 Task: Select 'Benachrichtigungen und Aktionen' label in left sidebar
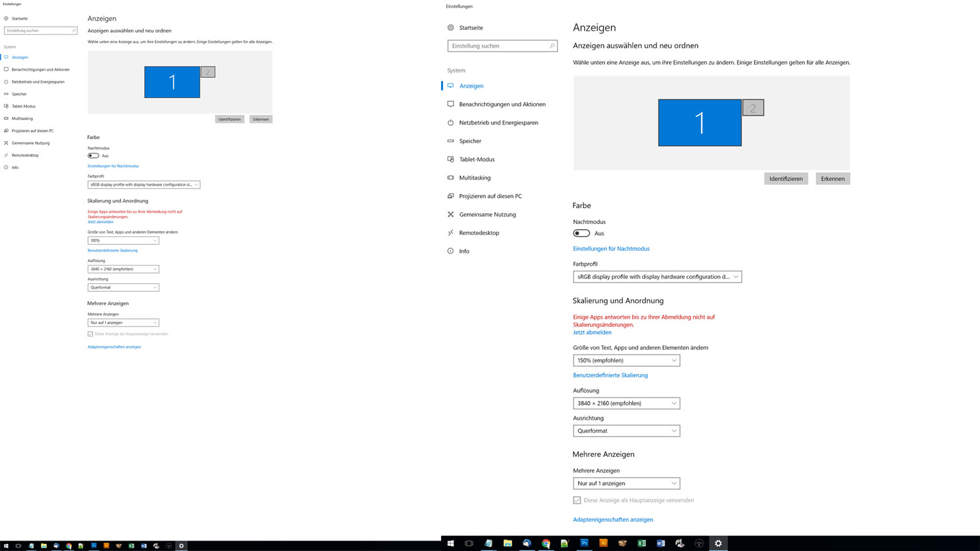(x=41, y=69)
